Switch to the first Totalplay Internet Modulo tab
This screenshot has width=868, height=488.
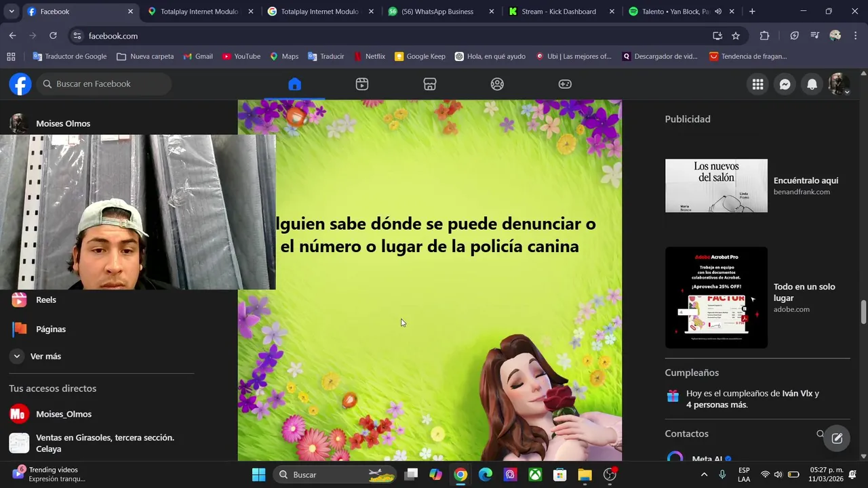(200, 12)
